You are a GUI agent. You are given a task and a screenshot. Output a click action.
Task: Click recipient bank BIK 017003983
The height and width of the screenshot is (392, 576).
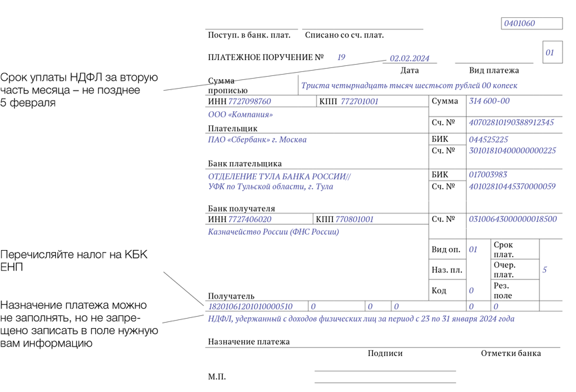pyautogui.click(x=488, y=175)
